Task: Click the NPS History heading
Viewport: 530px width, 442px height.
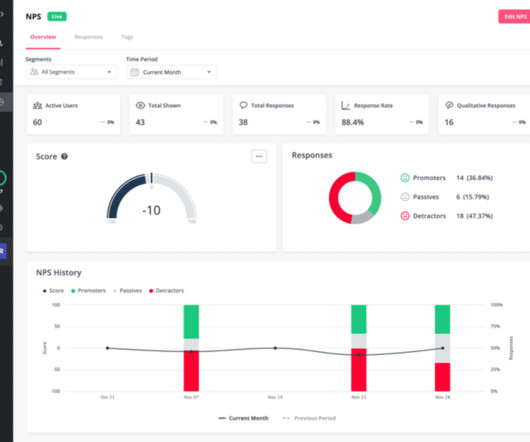Action: tap(59, 273)
